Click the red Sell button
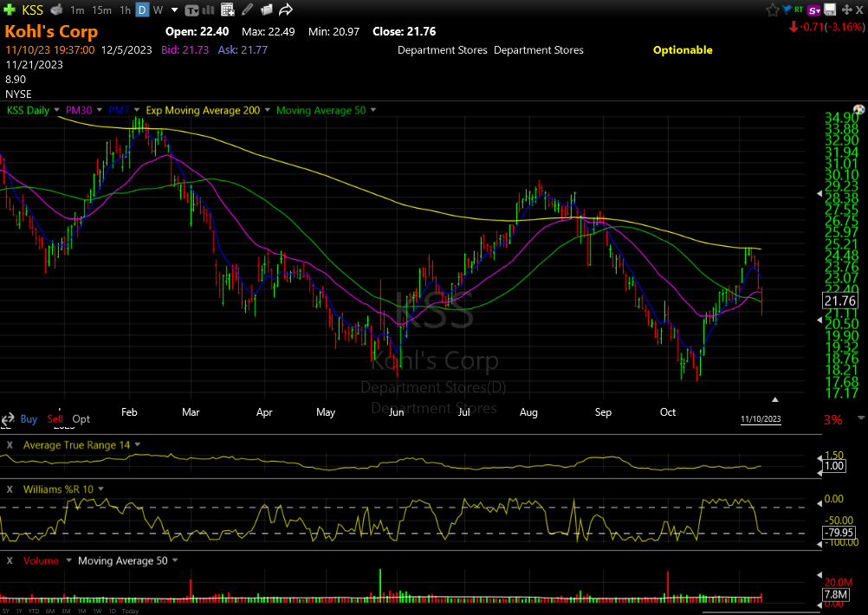The image size is (868, 615). click(55, 419)
